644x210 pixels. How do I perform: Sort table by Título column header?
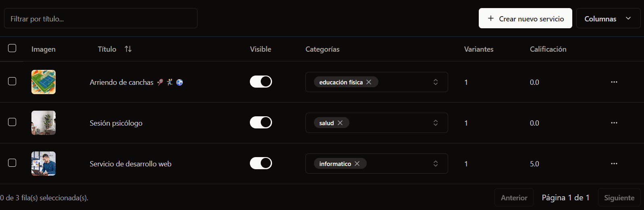[x=114, y=49]
